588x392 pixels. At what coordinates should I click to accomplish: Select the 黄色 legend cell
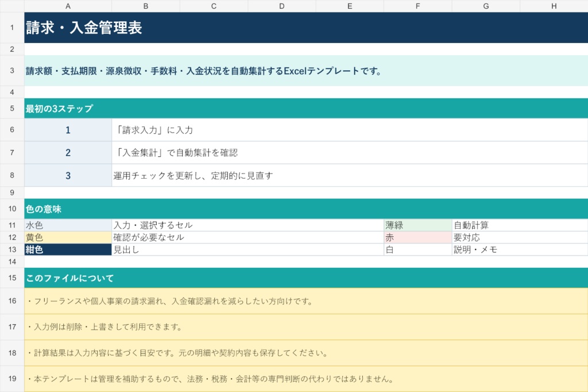tap(68, 237)
